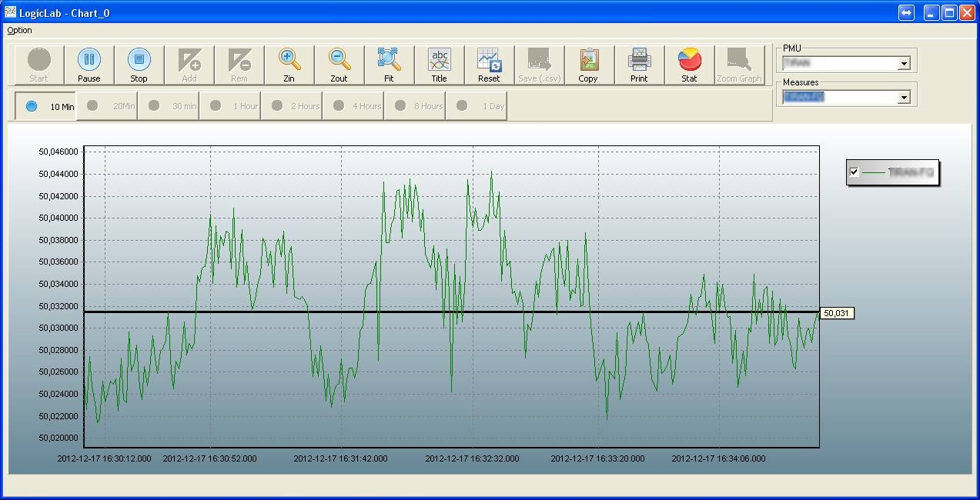The image size is (980, 500).
Task: Click the 2012-12-17 16:32:32.000 time label
Action: pos(472,458)
